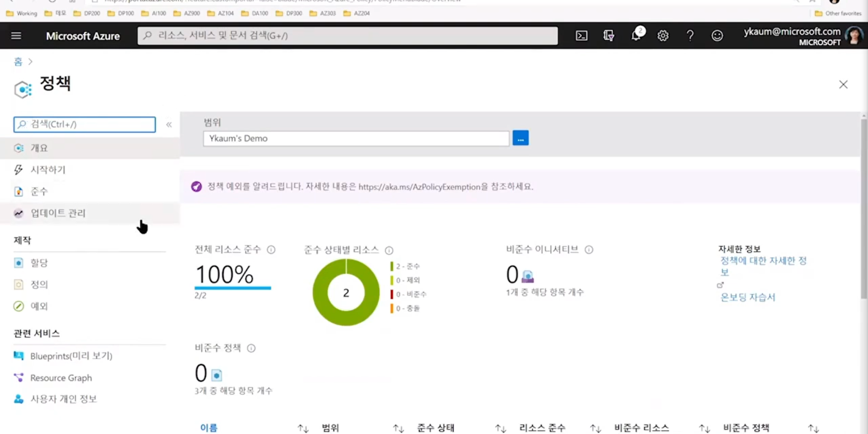Click the 100% compliance progress bar

click(x=233, y=288)
